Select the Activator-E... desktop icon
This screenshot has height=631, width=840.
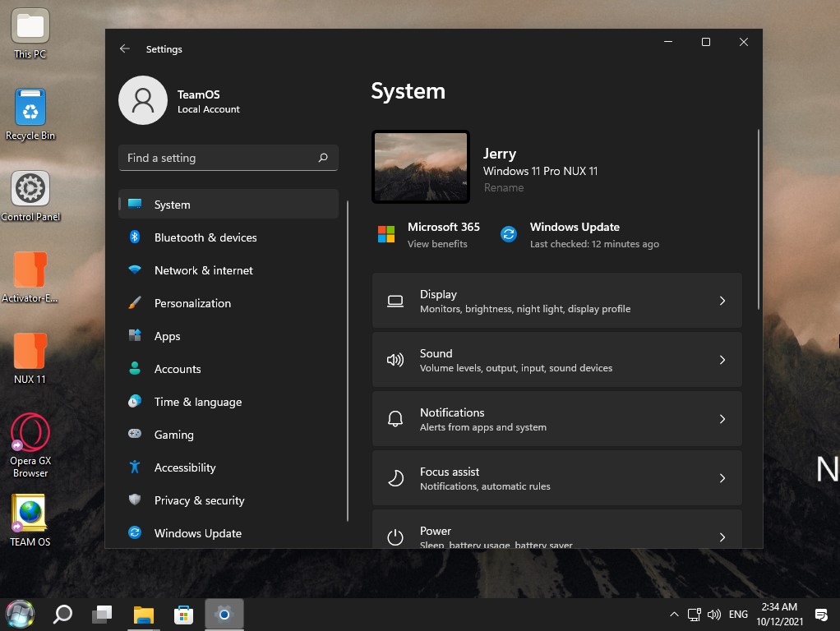pyautogui.click(x=30, y=278)
